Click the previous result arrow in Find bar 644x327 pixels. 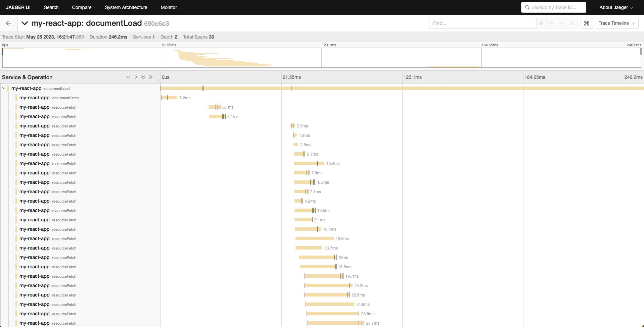(551, 23)
